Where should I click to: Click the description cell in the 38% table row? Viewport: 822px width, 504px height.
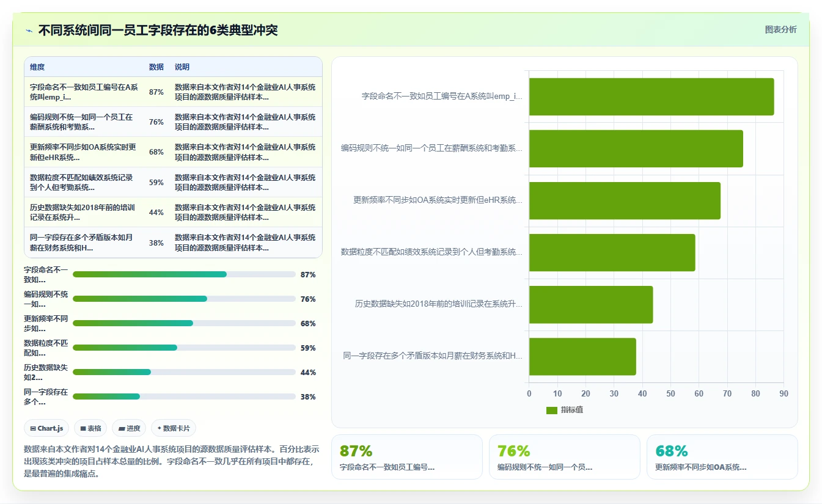(x=245, y=243)
